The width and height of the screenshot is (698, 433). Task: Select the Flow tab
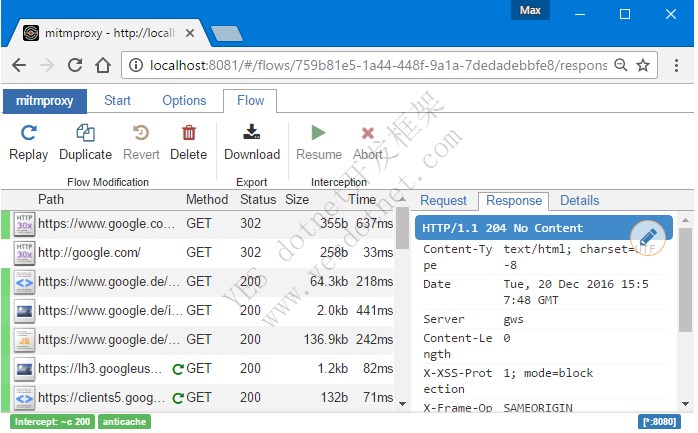click(250, 101)
